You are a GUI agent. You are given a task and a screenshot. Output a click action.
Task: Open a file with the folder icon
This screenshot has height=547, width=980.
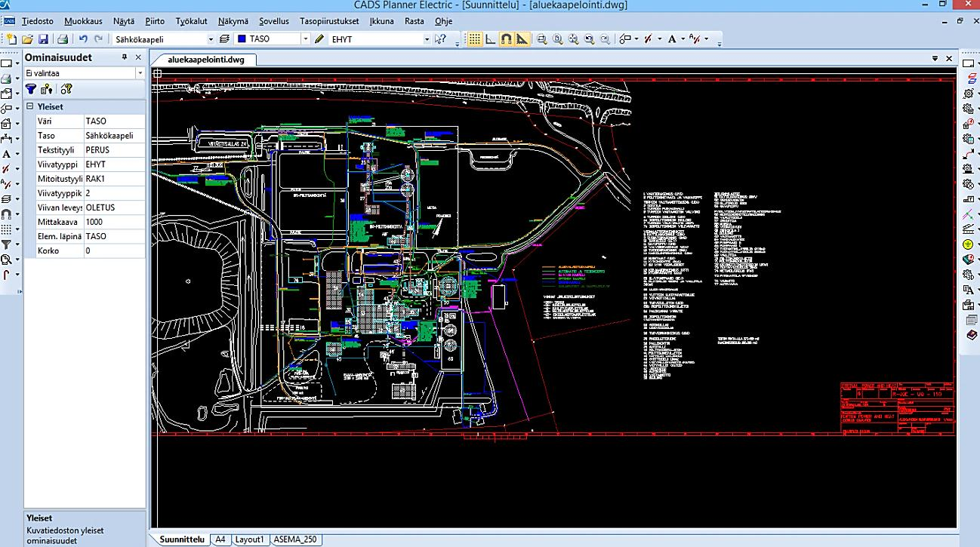coord(27,38)
